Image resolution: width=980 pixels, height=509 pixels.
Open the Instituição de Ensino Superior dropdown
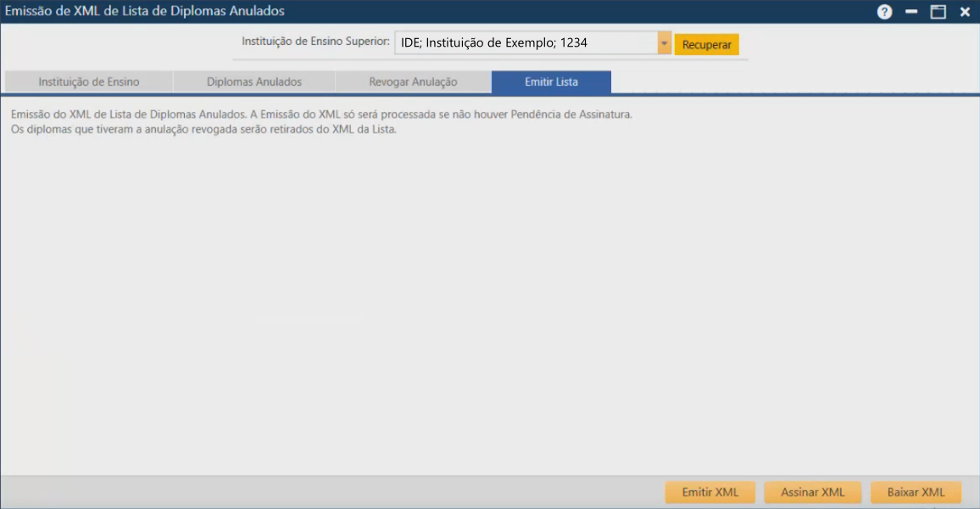pos(663,42)
